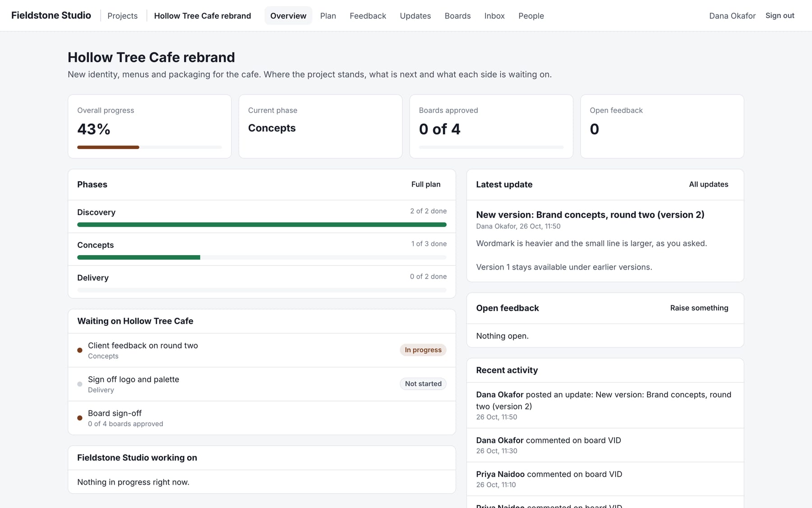
Task: Select the Overview tab
Action: pos(288,16)
